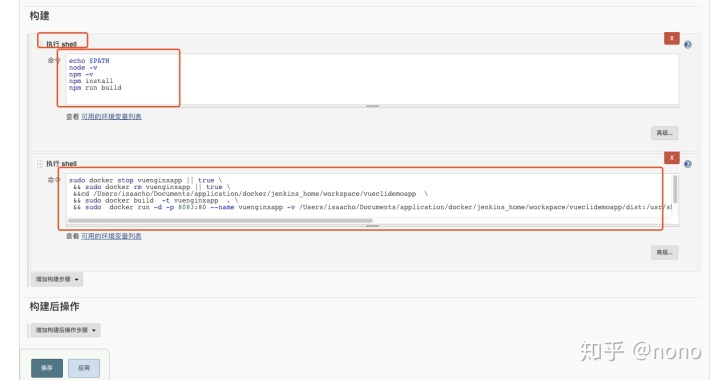Click the first shell command text area
Screen dimensions: 720x380
tap(372, 79)
